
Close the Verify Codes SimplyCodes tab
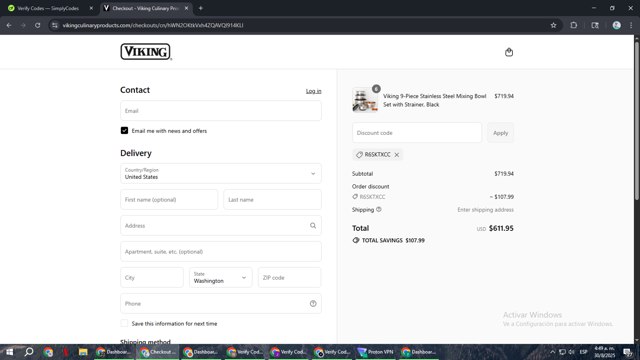click(x=91, y=8)
